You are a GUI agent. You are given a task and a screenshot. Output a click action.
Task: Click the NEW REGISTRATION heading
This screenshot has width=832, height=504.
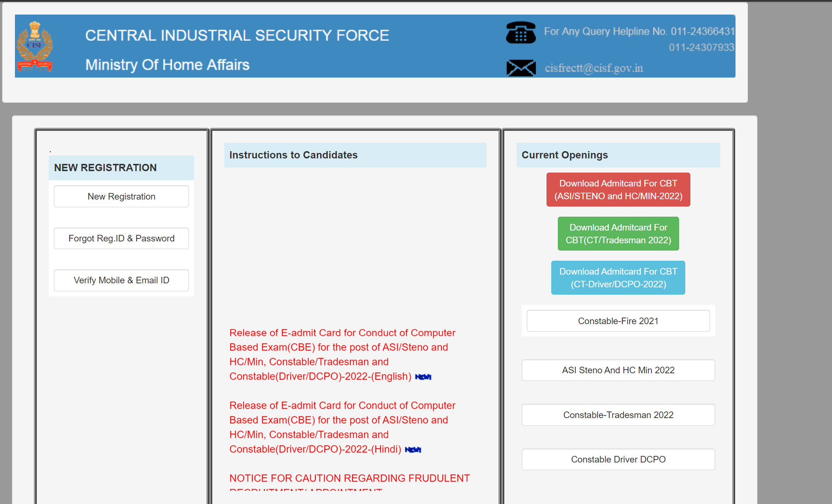(105, 168)
